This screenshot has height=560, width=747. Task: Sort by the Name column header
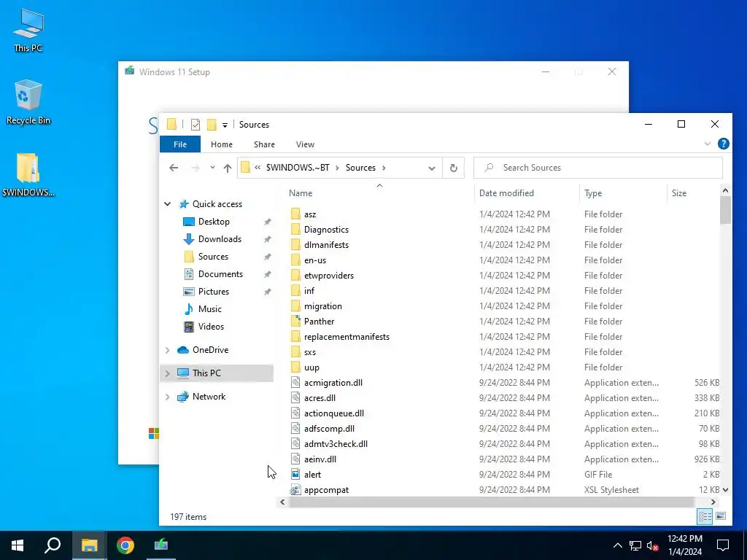pyautogui.click(x=301, y=192)
